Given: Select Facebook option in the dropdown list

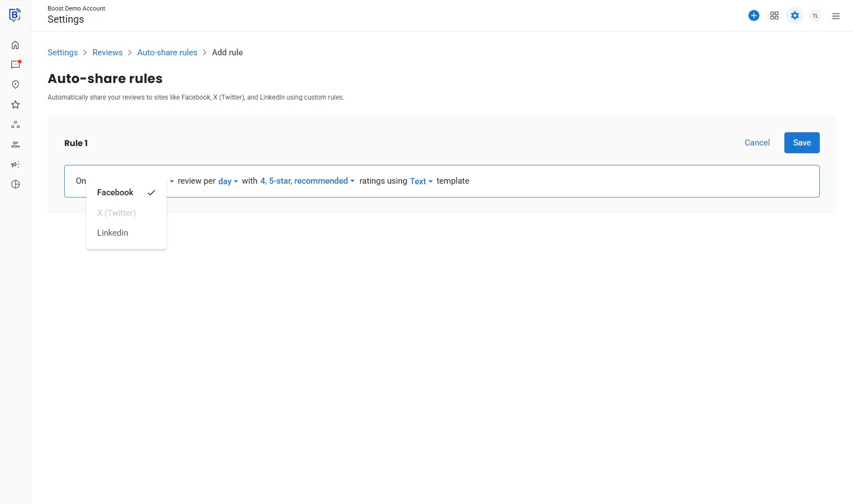Looking at the screenshot, I should [115, 193].
